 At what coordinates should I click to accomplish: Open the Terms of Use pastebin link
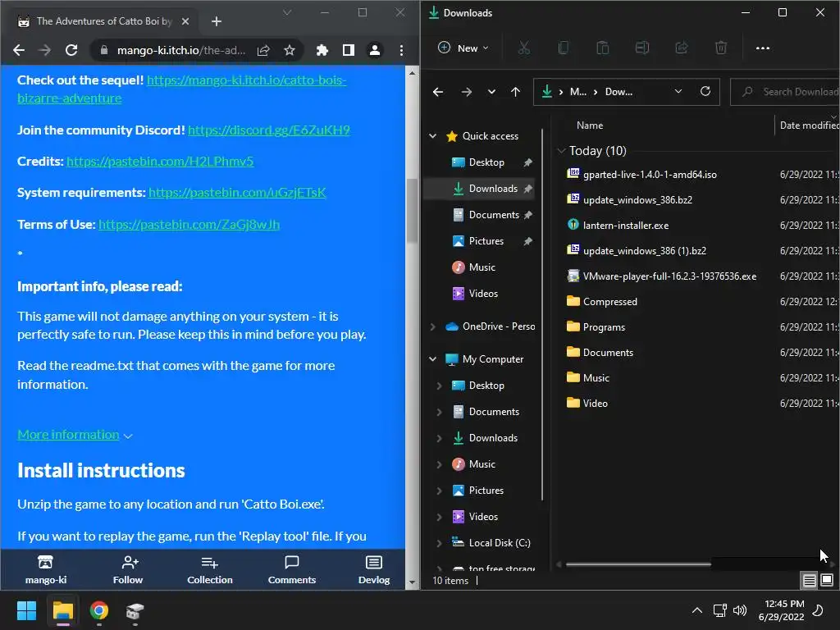coord(189,224)
